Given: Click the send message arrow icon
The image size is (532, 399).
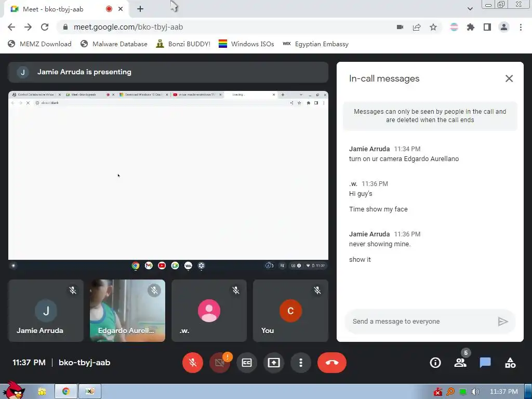Looking at the screenshot, I should (503, 321).
